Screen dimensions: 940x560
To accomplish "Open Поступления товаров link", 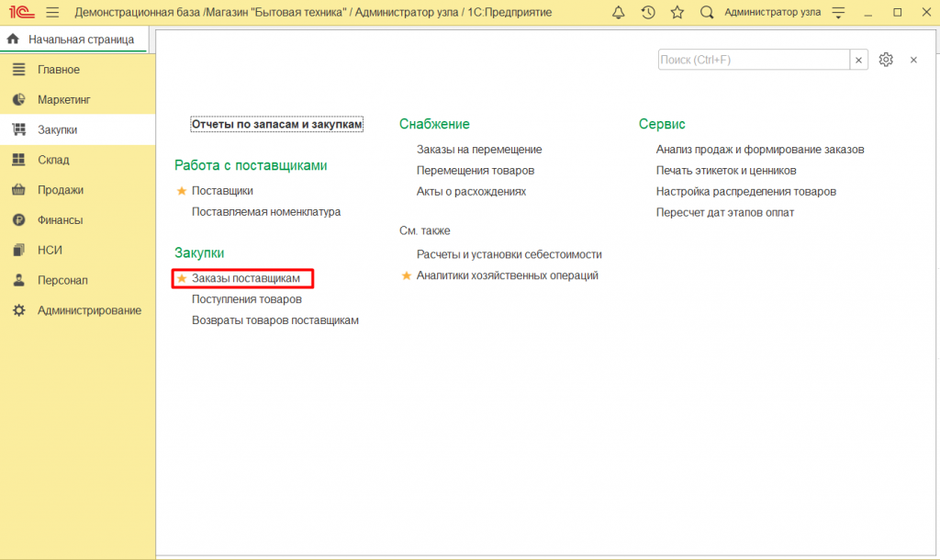I will point(247,299).
